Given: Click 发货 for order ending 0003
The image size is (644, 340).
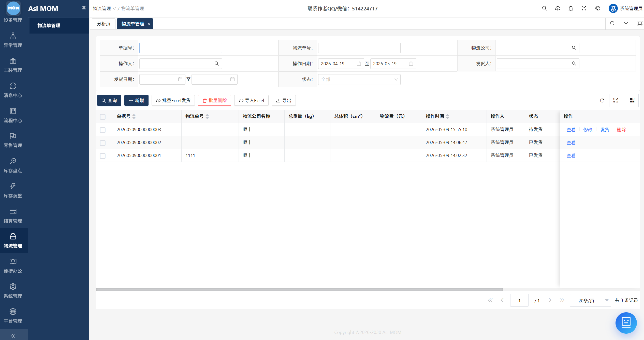Looking at the screenshot, I should click(605, 130).
